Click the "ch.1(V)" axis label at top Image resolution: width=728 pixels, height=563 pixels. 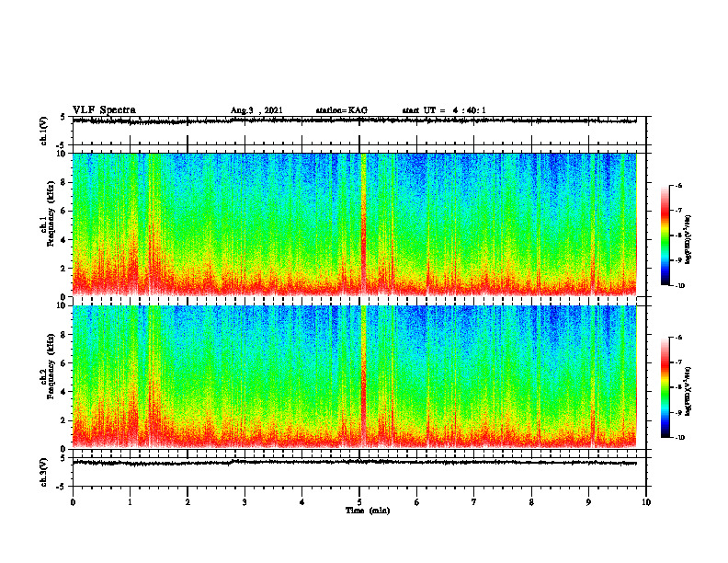click(44, 131)
